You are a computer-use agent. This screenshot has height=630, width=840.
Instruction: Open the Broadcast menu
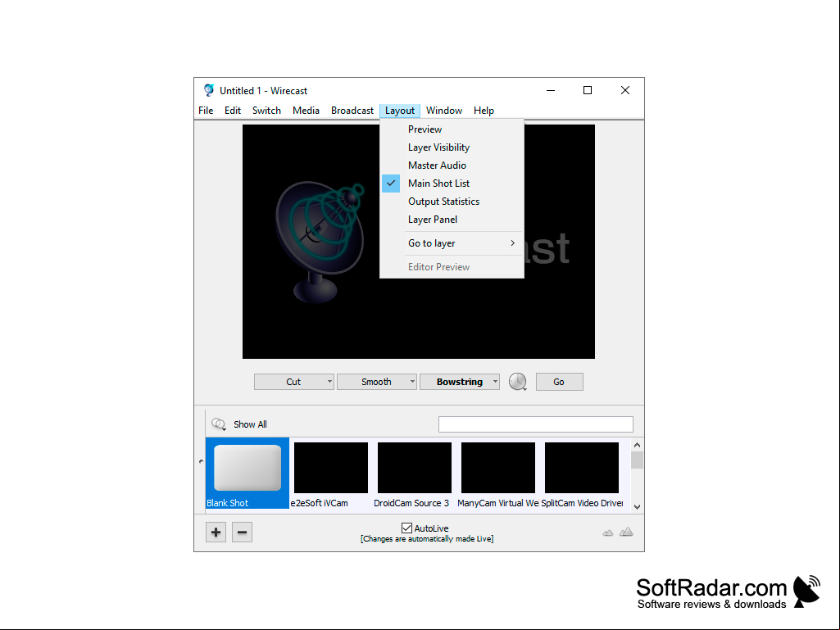[352, 111]
